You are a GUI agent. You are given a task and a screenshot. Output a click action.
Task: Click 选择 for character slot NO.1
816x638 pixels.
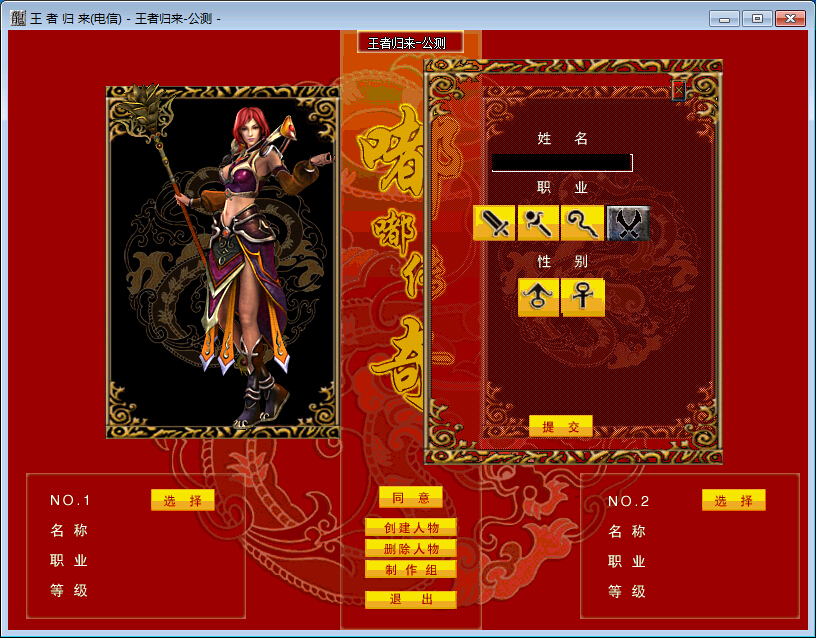183,501
